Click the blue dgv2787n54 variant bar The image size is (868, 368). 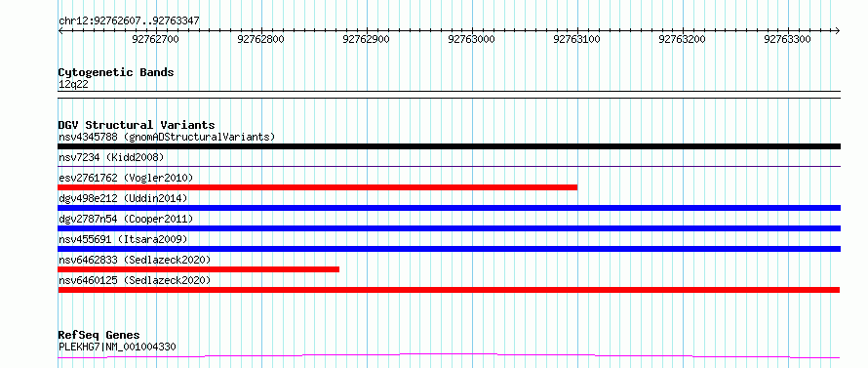[x=449, y=228]
